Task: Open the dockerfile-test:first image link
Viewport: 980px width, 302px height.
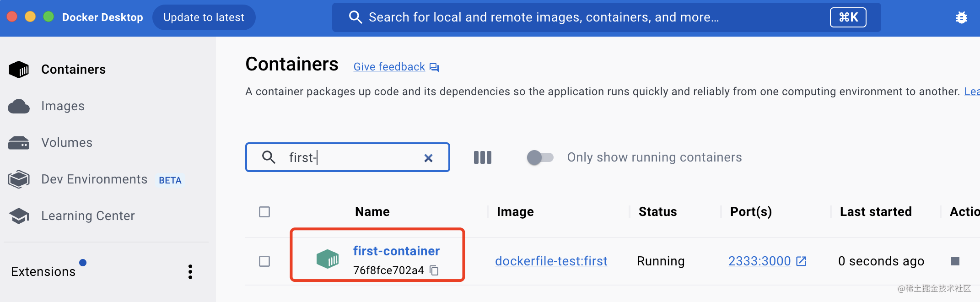Action: [x=551, y=261]
